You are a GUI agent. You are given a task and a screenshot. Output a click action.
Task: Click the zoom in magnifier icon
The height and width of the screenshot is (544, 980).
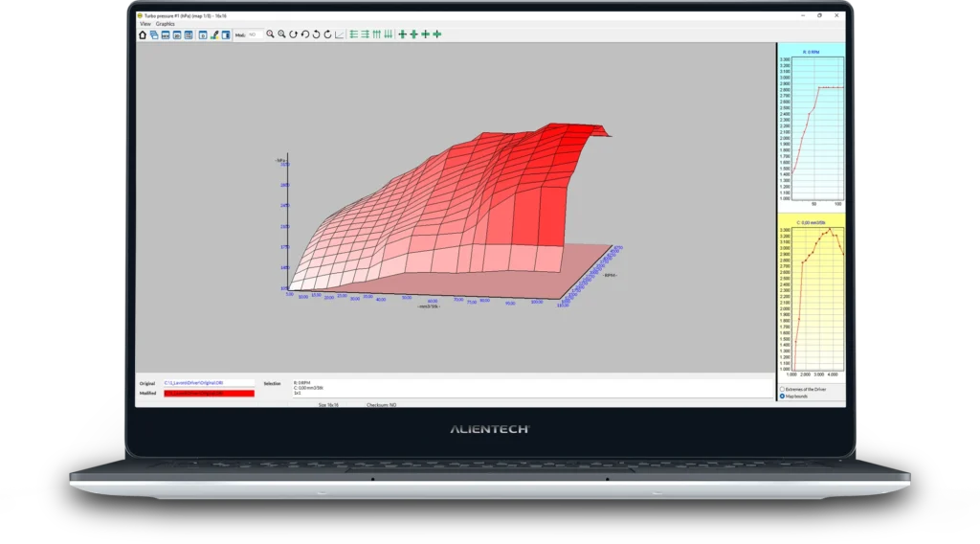tap(270, 34)
